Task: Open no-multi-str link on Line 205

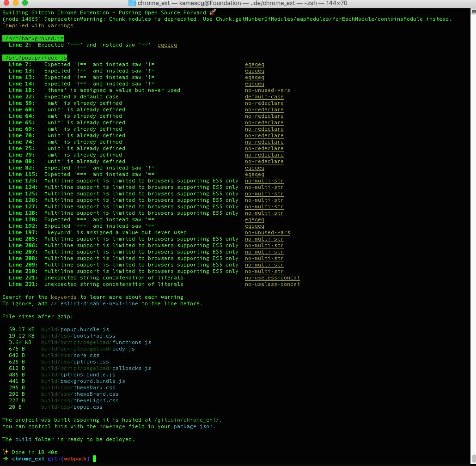Action: pyautogui.click(x=264, y=239)
